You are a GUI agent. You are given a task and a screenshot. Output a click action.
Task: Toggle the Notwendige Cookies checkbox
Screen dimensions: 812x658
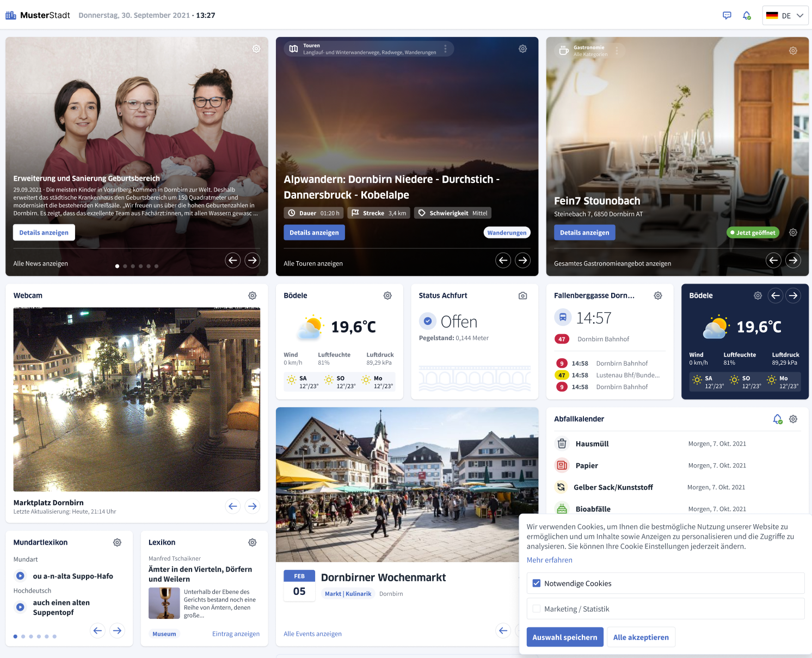[x=537, y=583]
